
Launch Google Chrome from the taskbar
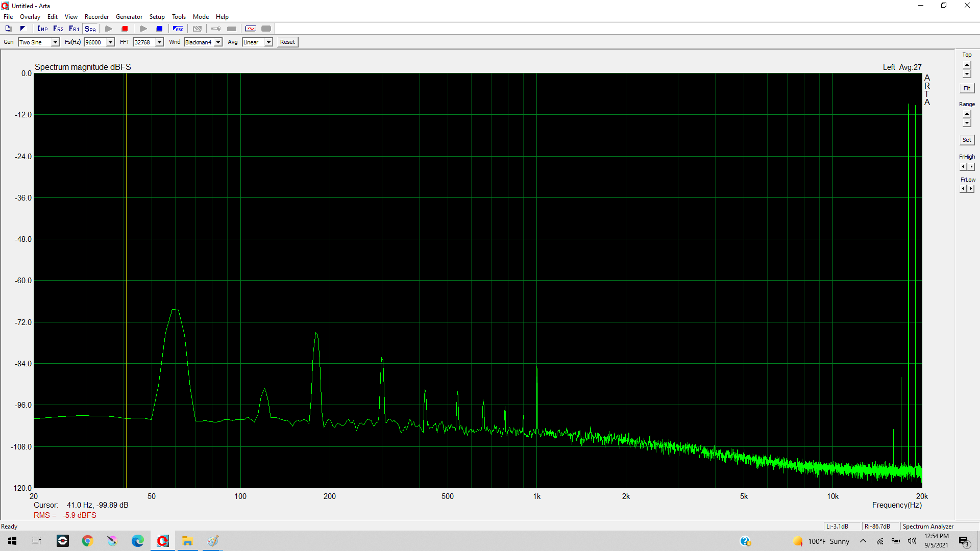[87, 541]
